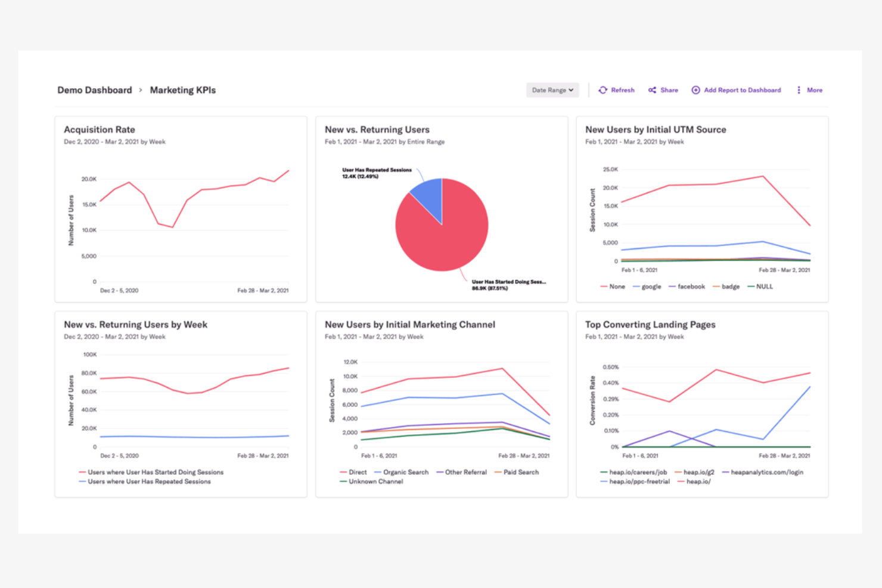Open New Users by Initial Marketing Channel title

(410, 325)
